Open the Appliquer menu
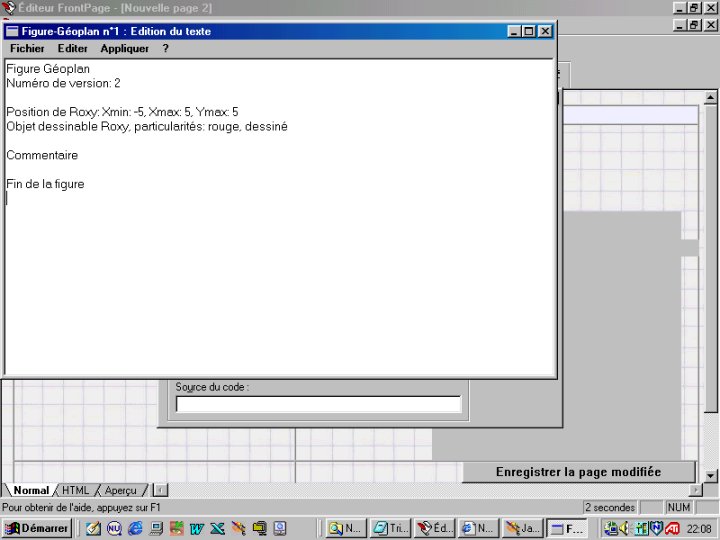Image resolution: width=720 pixels, height=540 pixels. click(124, 48)
